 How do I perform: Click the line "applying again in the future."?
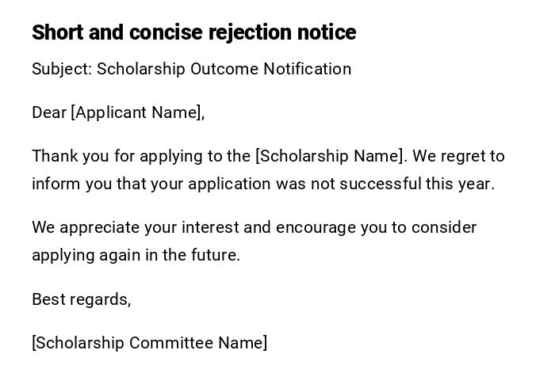pos(136,255)
